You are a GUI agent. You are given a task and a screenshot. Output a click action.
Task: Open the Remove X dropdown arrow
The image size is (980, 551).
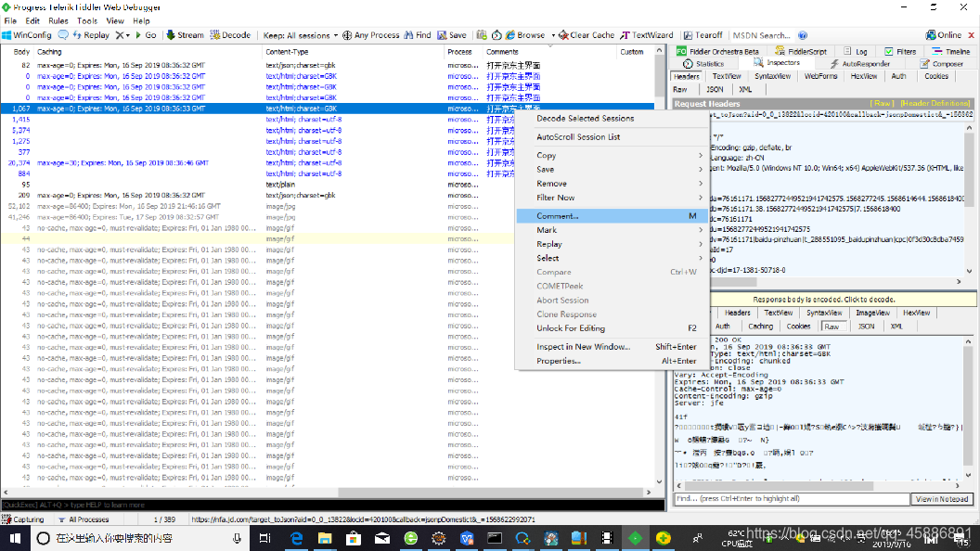(128, 35)
